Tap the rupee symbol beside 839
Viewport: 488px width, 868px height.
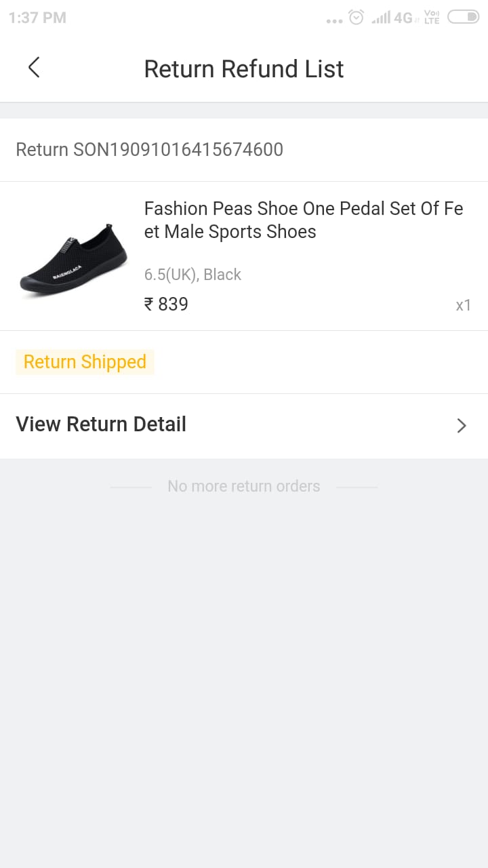[149, 304]
